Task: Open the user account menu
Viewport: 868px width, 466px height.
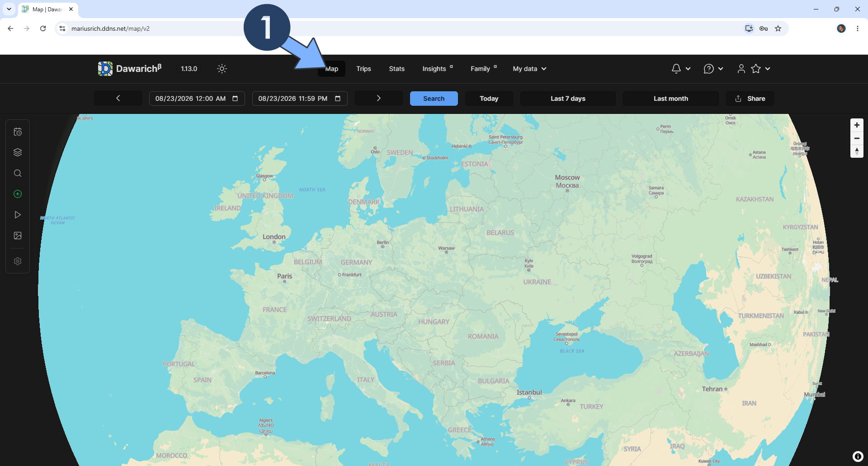Action: tap(754, 69)
